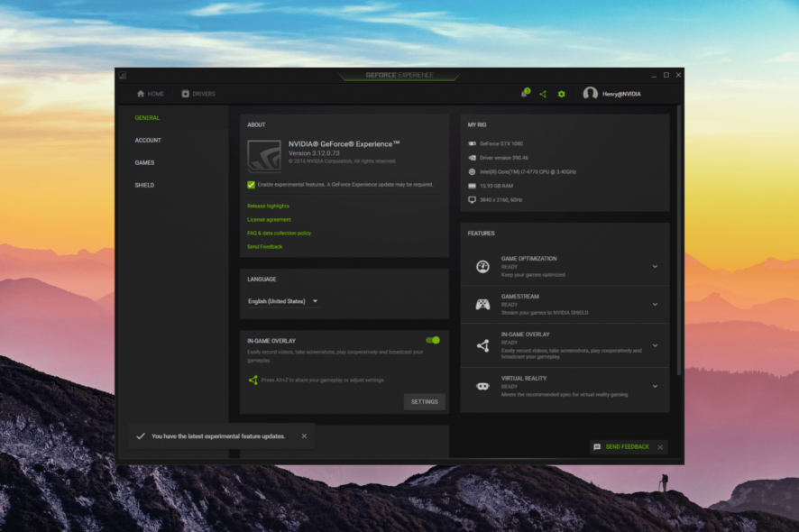Click the GPU icon beside GeForce GTX 1080
Image resolution: width=799 pixels, height=532 pixels.
472,143
